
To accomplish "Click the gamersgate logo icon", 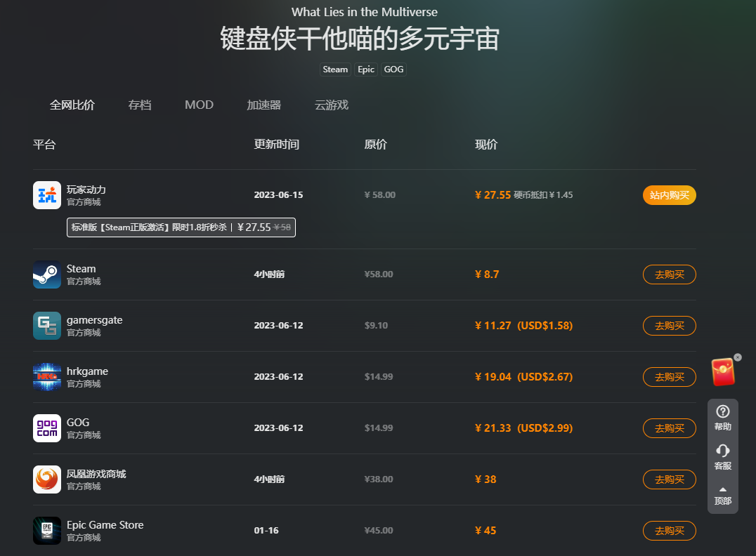I will point(47,326).
